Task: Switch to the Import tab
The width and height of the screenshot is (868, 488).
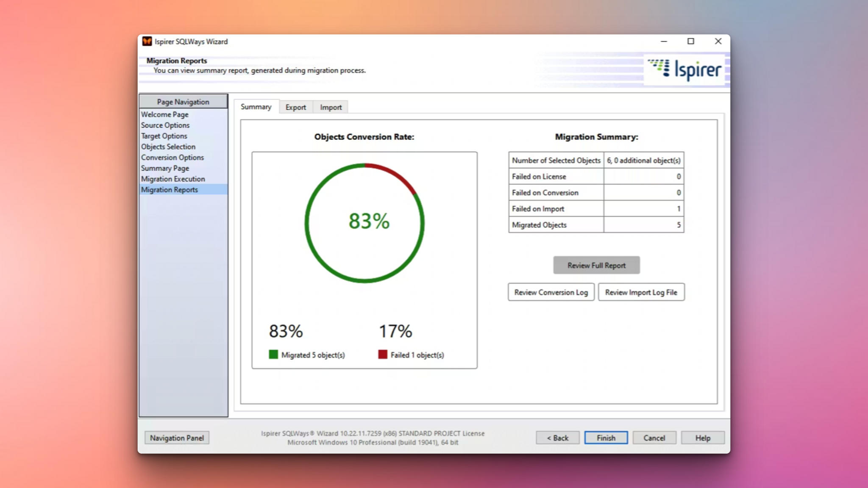Action: tap(330, 107)
